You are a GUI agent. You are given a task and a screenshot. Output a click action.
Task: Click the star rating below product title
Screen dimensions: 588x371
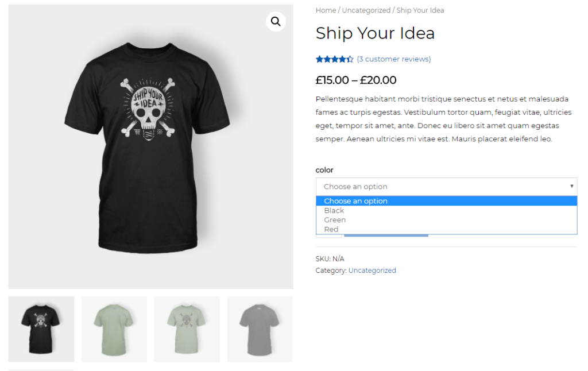coord(334,59)
